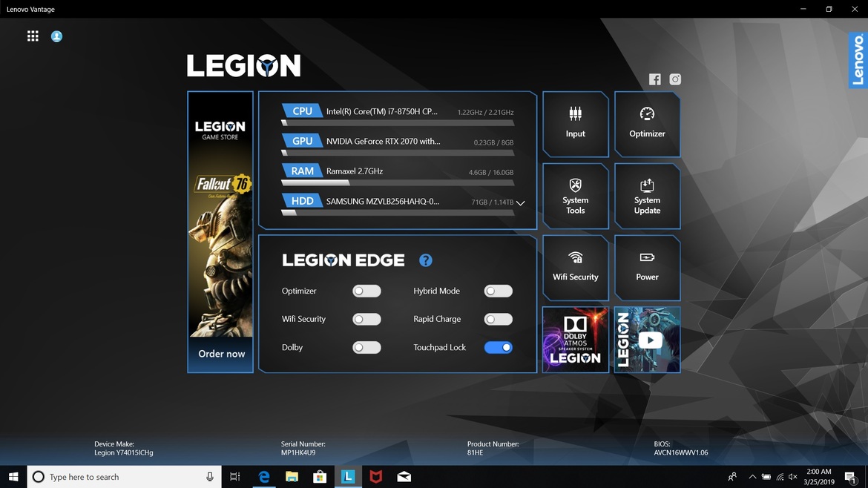Click product number 81HE
868x488 pixels.
[x=475, y=452]
